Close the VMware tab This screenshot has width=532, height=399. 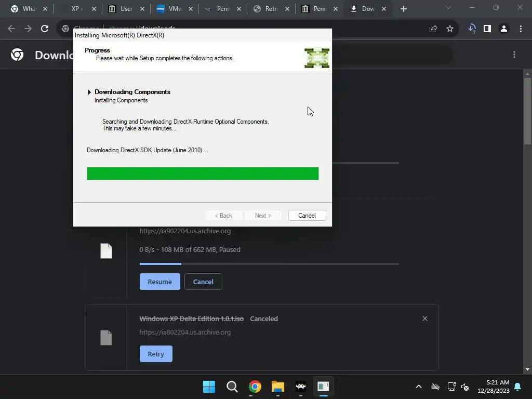tap(191, 9)
